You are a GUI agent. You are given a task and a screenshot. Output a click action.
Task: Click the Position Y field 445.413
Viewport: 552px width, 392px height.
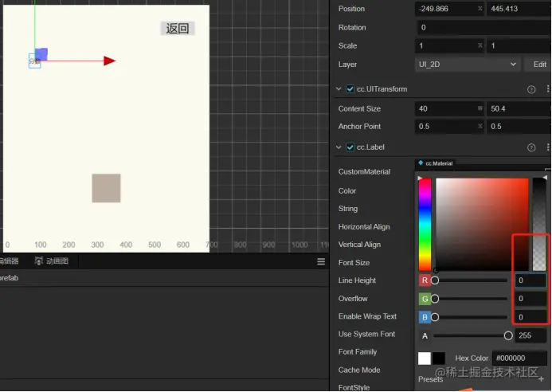click(x=519, y=9)
